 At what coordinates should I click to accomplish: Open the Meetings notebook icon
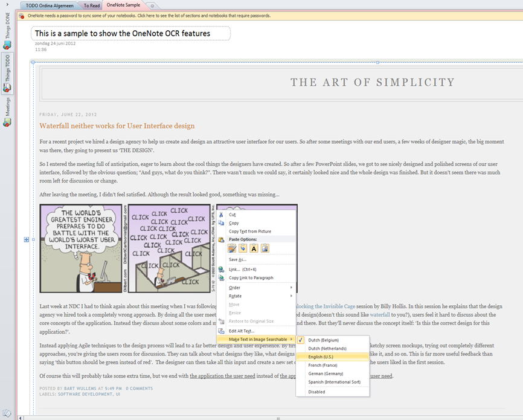pos(7,122)
